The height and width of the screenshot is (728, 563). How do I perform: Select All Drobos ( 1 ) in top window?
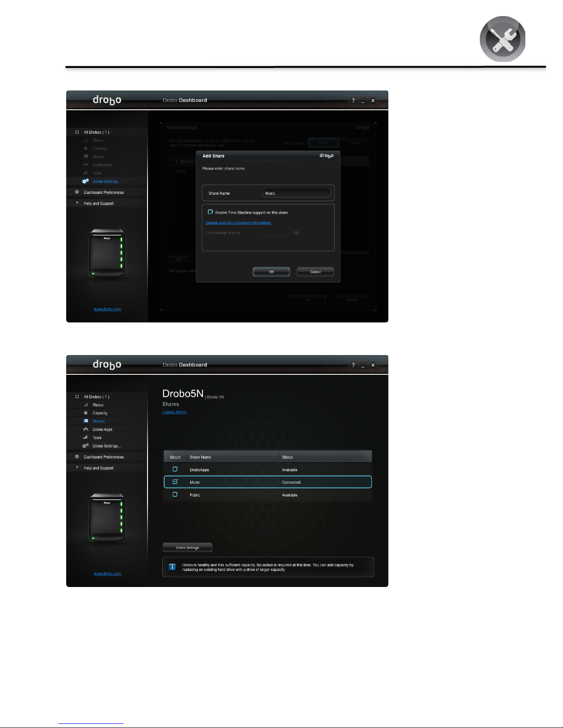(x=97, y=132)
